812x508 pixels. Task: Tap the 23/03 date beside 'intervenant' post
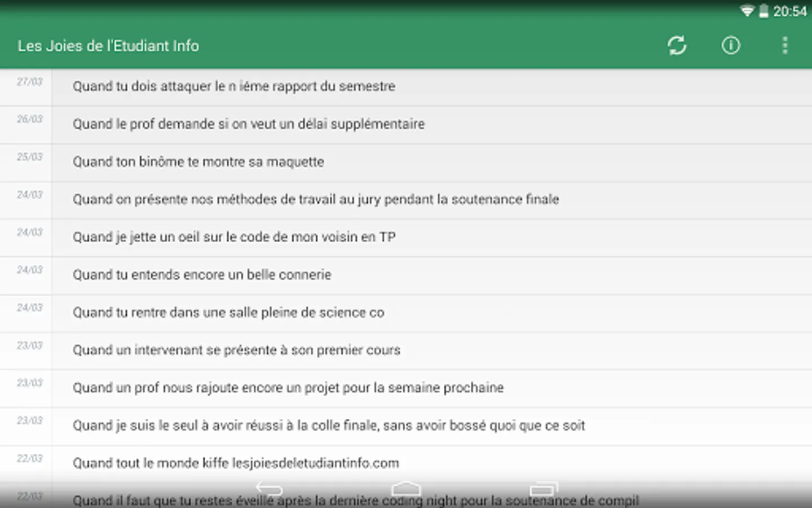click(x=30, y=345)
